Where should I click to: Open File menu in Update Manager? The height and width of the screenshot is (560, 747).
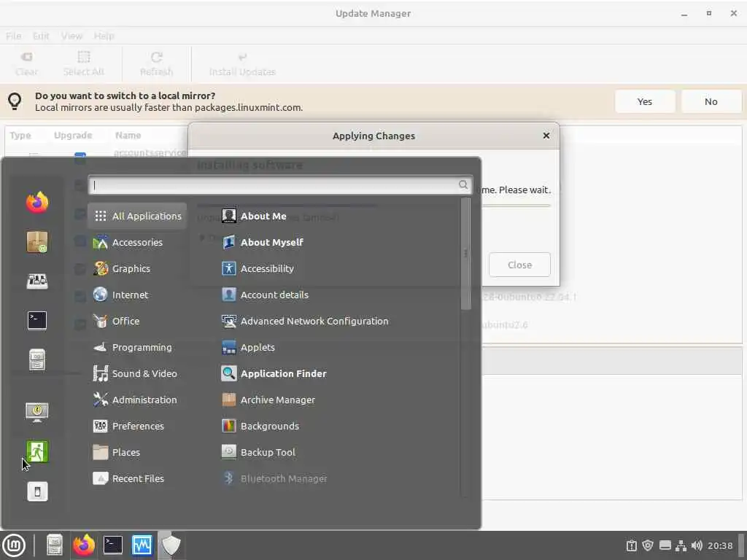tap(13, 36)
